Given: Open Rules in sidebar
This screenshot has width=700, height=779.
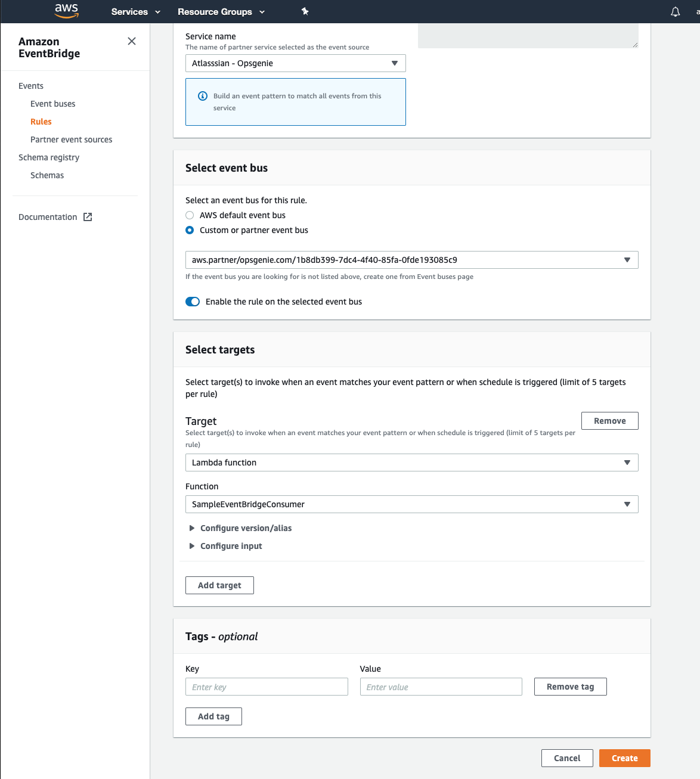Looking at the screenshot, I should [41, 122].
